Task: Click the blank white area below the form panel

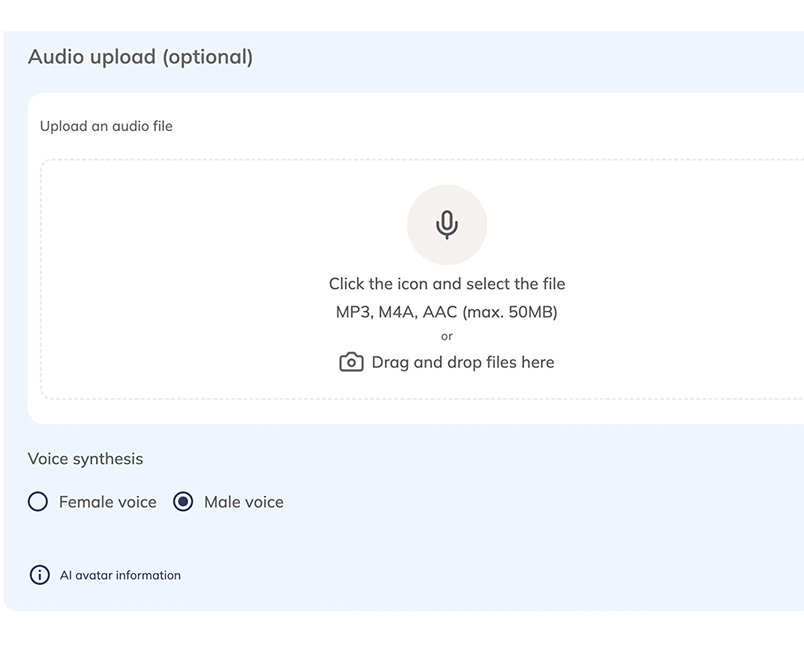Action: click(x=400, y=635)
